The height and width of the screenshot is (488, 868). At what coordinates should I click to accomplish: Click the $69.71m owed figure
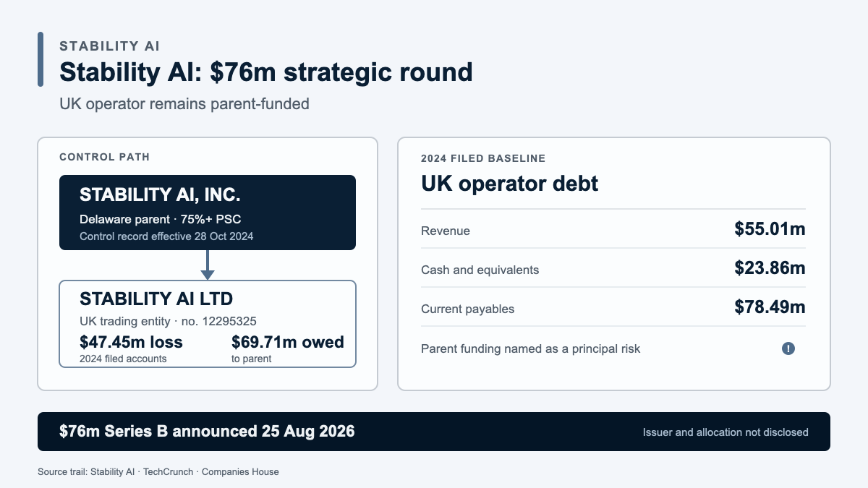288,342
